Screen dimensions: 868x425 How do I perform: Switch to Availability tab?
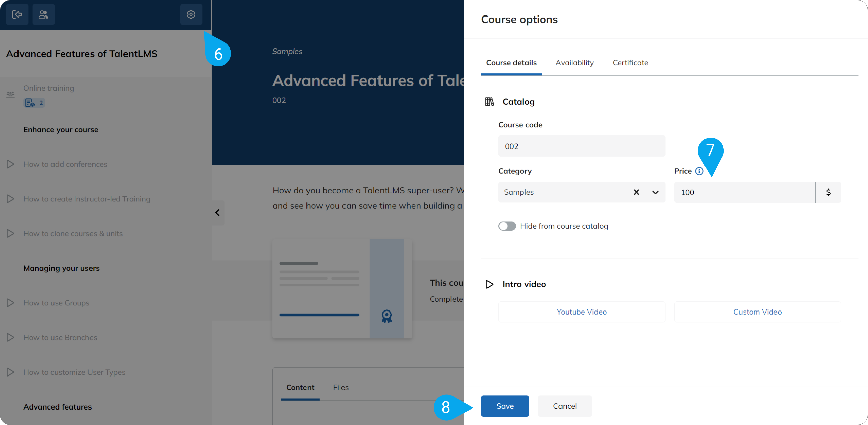coord(575,62)
